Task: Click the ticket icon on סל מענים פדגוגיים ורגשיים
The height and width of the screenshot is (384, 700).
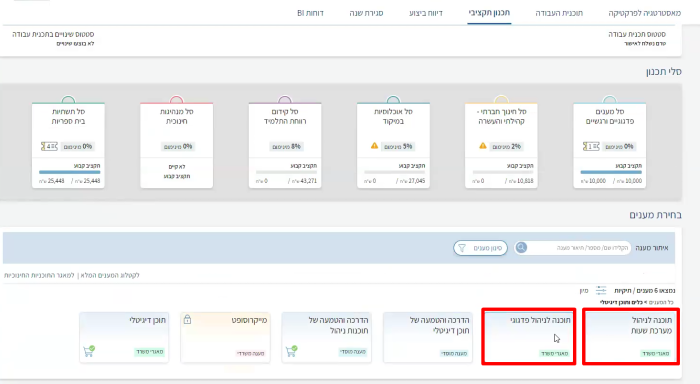Action: 591,146
